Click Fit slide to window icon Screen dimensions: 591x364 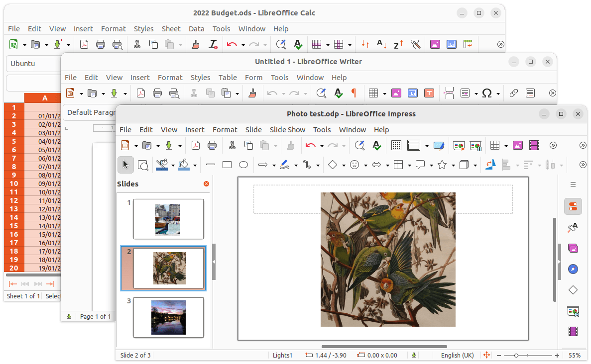(486, 355)
